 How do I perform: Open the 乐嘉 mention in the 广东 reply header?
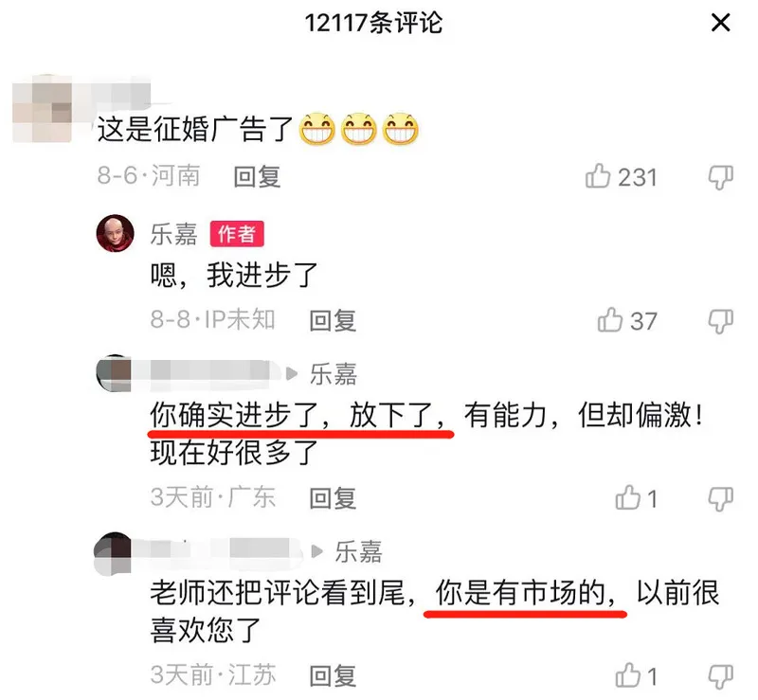pos(334,374)
